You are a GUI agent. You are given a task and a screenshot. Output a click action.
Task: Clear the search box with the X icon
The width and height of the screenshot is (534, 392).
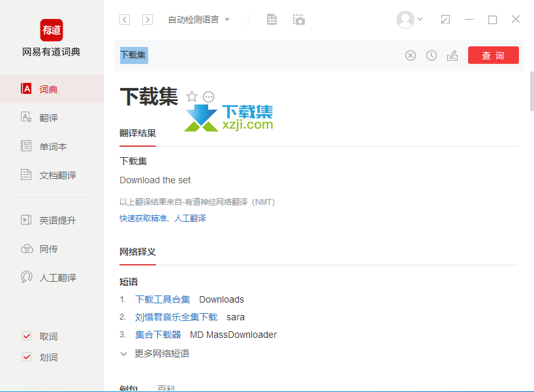pyautogui.click(x=411, y=55)
